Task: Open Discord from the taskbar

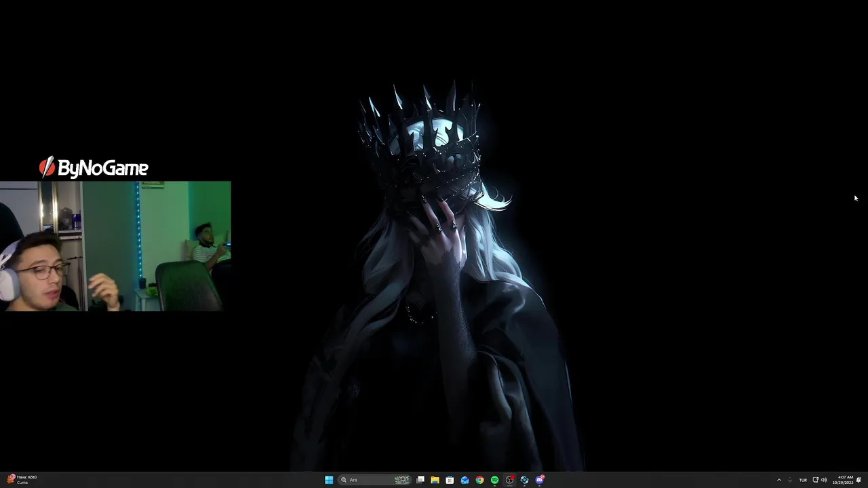Action: tap(540, 480)
